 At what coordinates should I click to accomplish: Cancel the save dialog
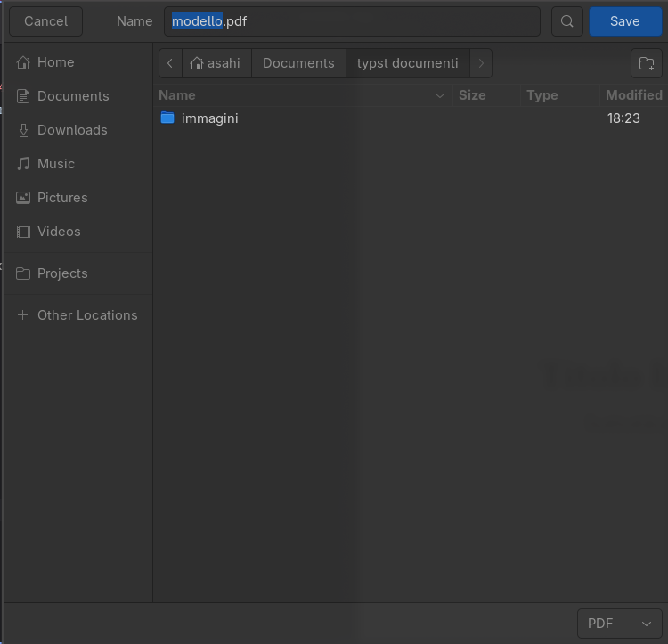point(46,21)
